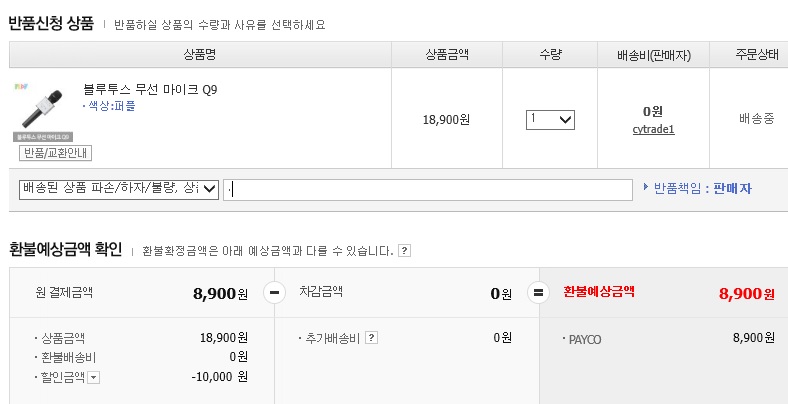Image resolution: width=788 pixels, height=404 pixels.
Task: Open the quantity dropdown
Action: (550, 119)
